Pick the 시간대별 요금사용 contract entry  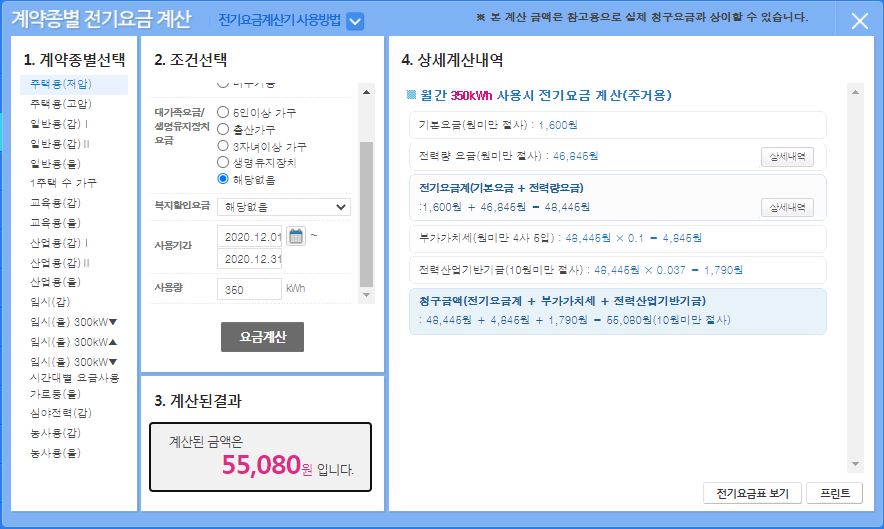74,378
